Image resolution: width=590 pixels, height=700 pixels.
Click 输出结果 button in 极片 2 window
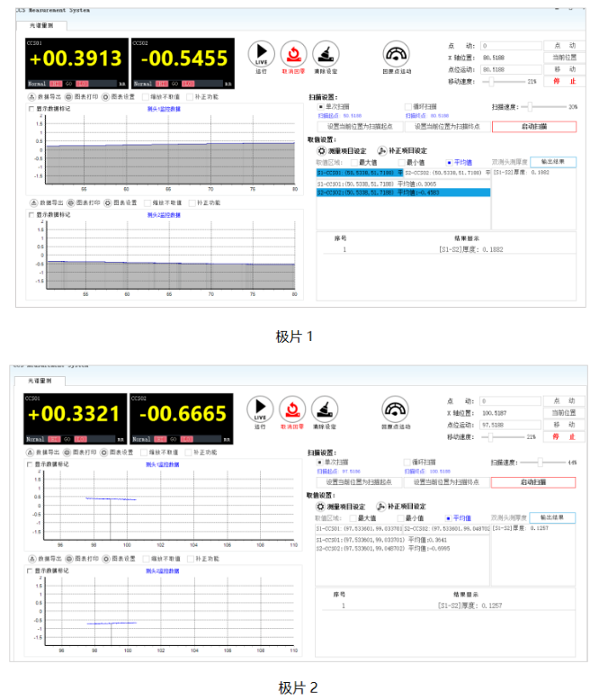[x=552, y=518]
